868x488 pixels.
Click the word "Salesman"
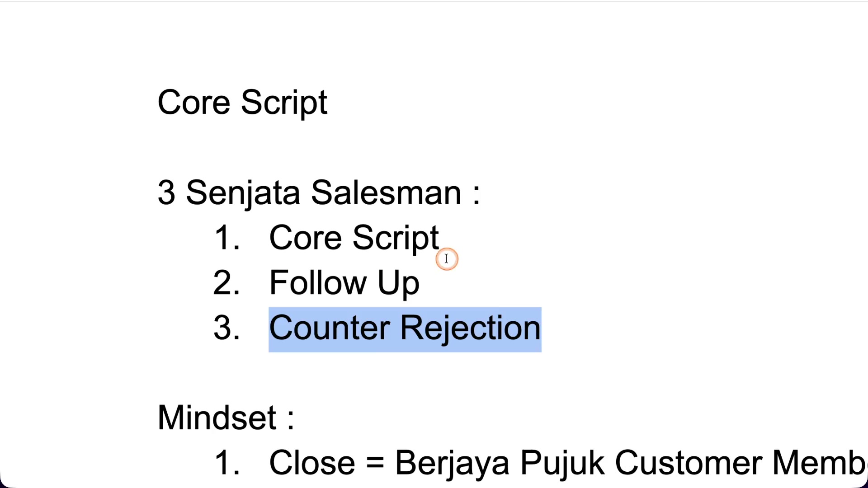386,193
